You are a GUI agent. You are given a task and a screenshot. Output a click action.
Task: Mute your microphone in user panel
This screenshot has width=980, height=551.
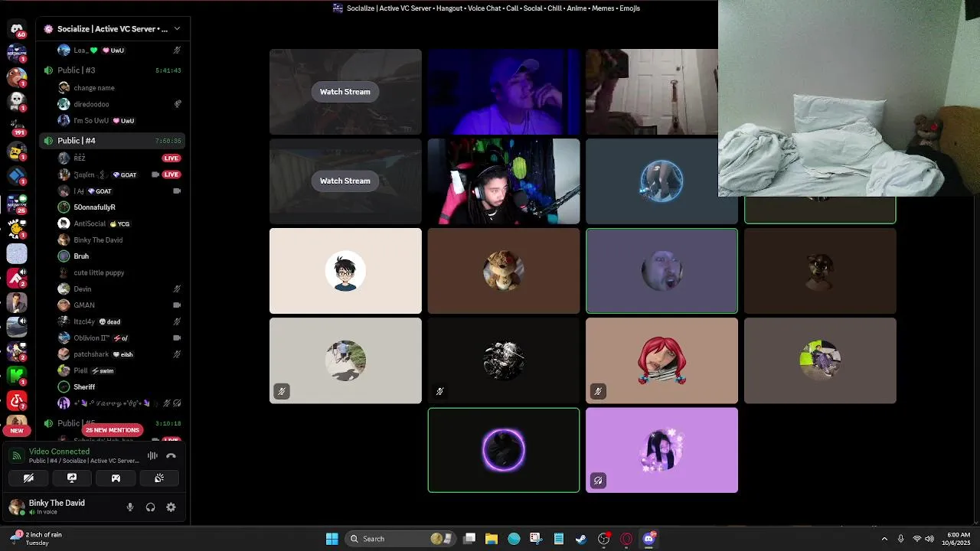click(x=130, y=507)
